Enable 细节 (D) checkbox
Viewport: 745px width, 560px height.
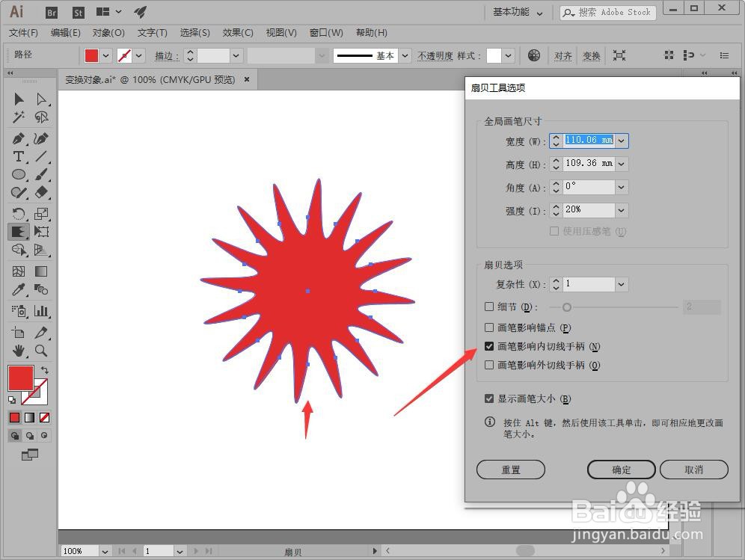tap(489, 307)
